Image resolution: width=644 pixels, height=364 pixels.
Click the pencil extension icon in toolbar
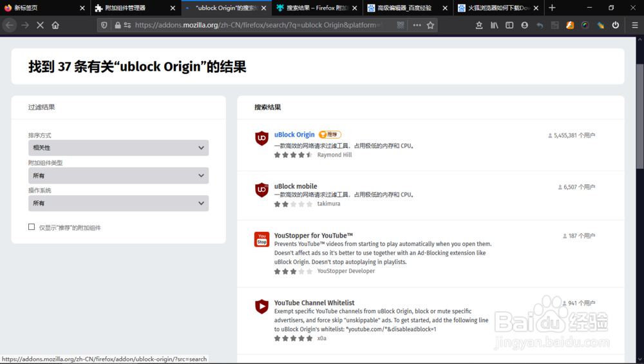coord(600,25)
